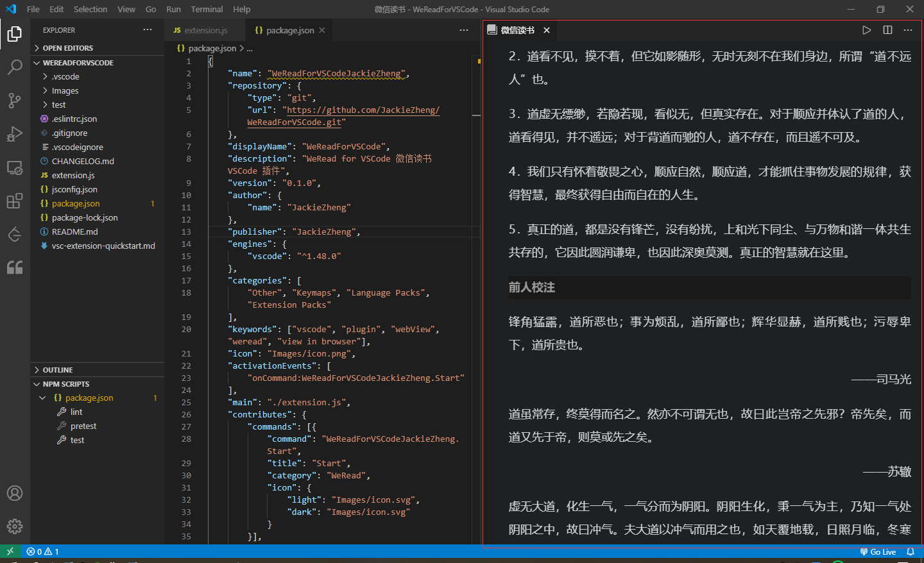Image resolution: width=924 pixels, height=563 pixels.
Task: Run the test npm script
Action: coord(77,440)
